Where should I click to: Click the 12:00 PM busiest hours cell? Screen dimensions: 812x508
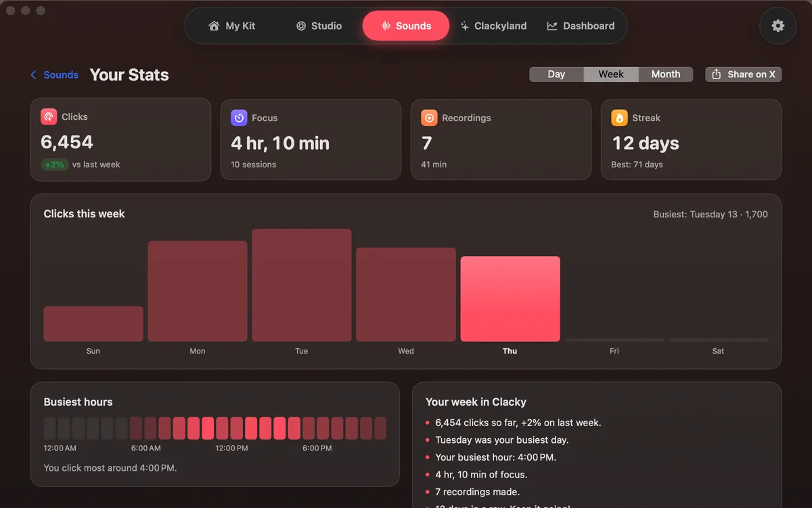click(x=222, y=429)
